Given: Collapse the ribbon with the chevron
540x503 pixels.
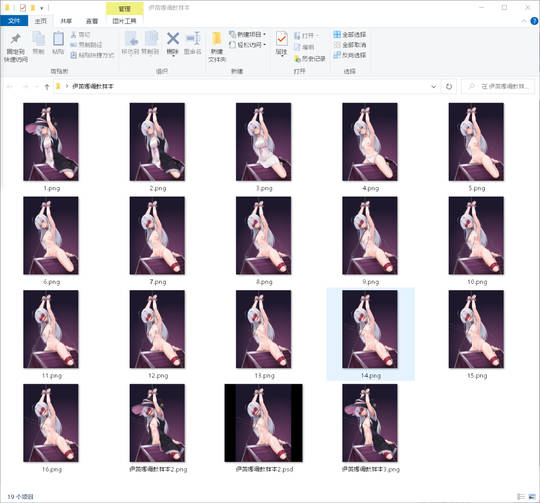Looking at the screenshot, I should (x=523, y=21).
